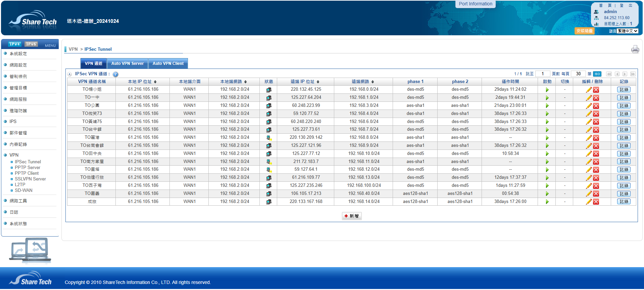Select the IPv4 menu tab
This screenshot has width=644, height=290.
pyautogui.click(x=14, y=44)
